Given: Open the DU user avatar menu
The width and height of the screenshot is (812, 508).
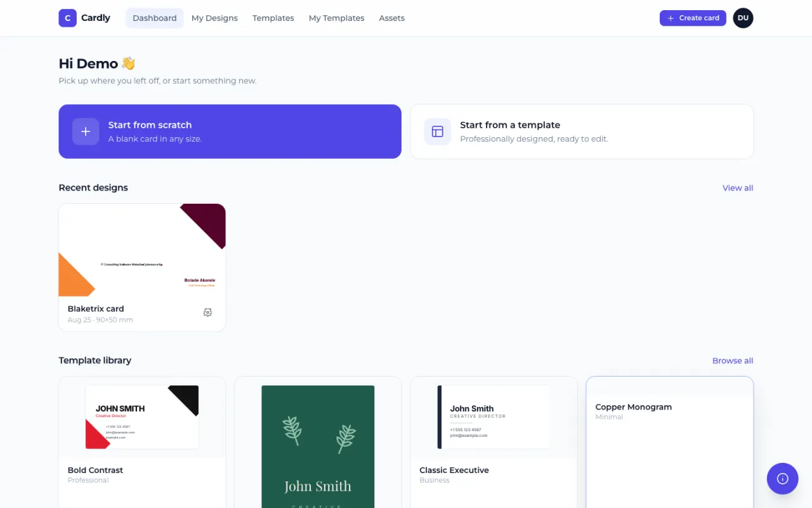Looking at the screenshot, I should pyautogui.click(x=743, y=18).
